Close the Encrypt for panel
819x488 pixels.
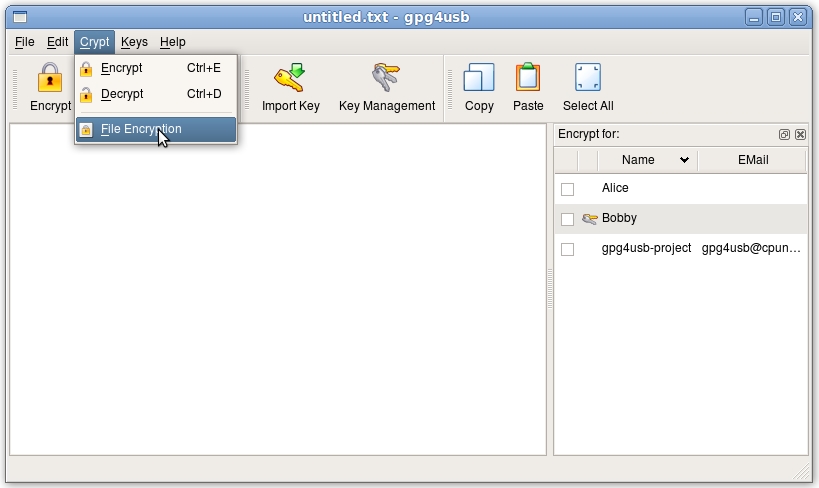tap(800, 134)
